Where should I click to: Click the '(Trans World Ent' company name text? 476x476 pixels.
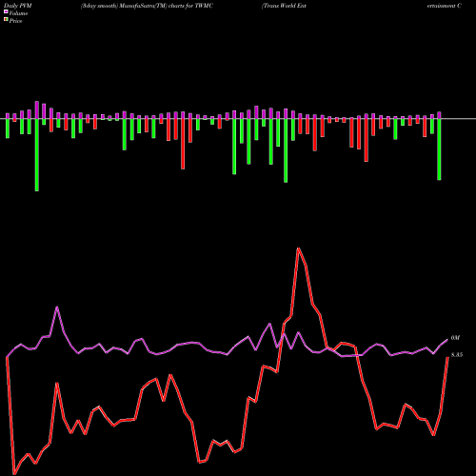(x=284, y=6)
